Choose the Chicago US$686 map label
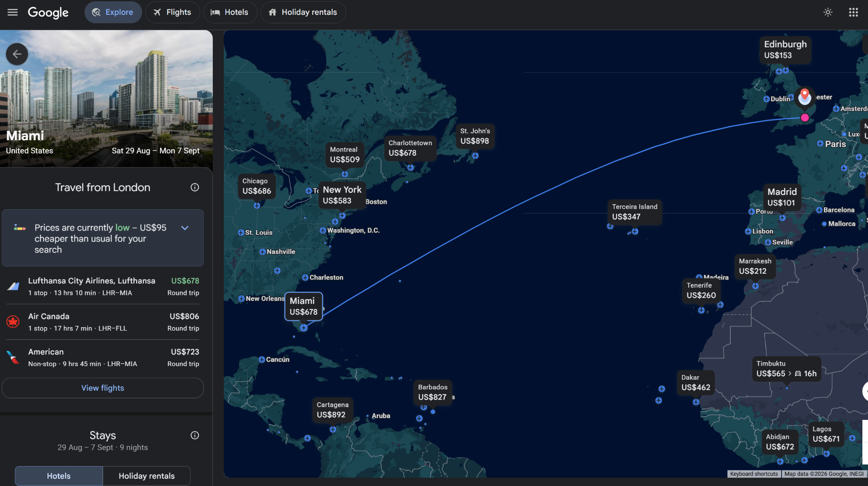 pos(257,186)
